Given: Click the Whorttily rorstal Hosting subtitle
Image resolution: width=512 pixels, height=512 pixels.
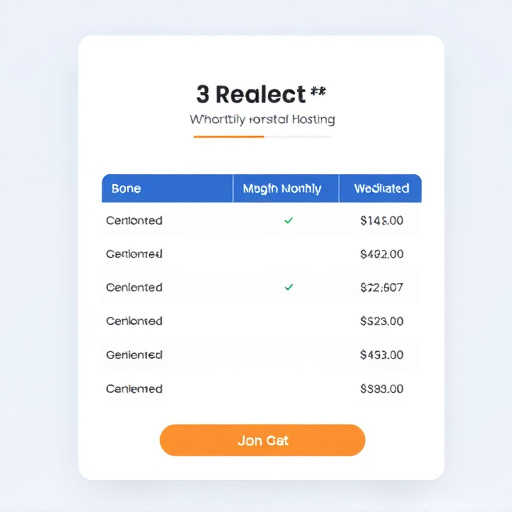Looking at the screenshot, I should (262, 119).
